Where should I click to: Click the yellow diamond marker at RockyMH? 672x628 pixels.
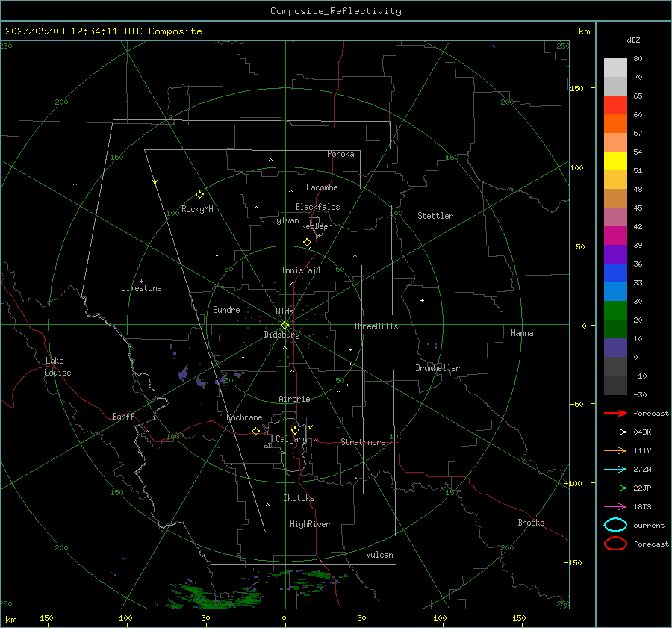click(199, 195)
